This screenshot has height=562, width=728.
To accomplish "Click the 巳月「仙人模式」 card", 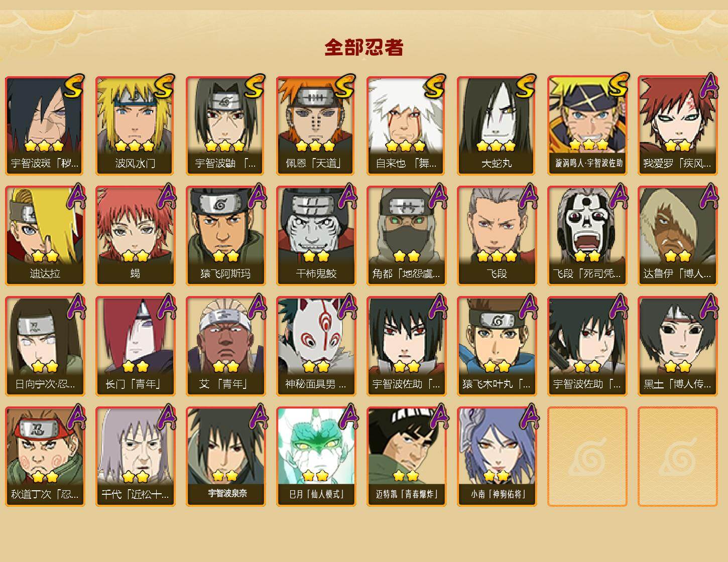I will [x=316, y=457].
